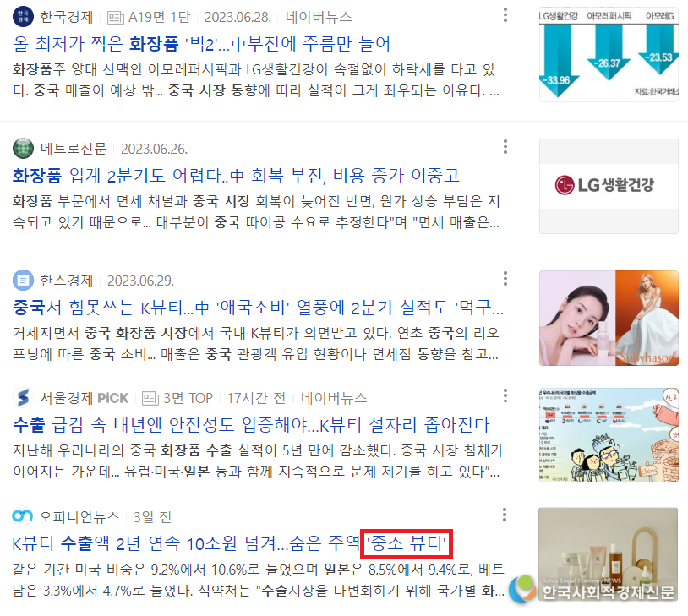Click the 오피니언뉴스 publisher logo icon
The width and height of the screenshot is (688, 616).
(22, 516)
